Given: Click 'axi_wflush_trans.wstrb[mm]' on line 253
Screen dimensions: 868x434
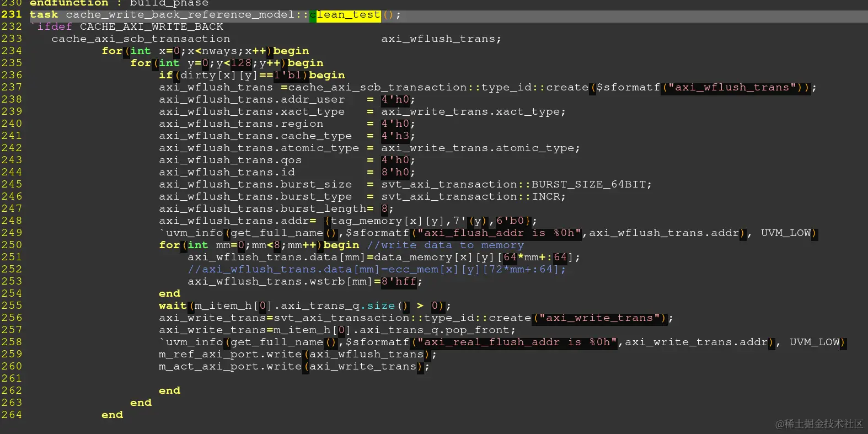Looking at the screenshot, I should 281,281.
